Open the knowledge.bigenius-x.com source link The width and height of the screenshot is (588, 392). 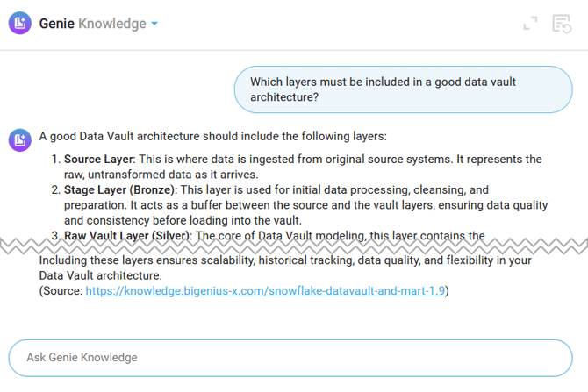coord(267,291)
